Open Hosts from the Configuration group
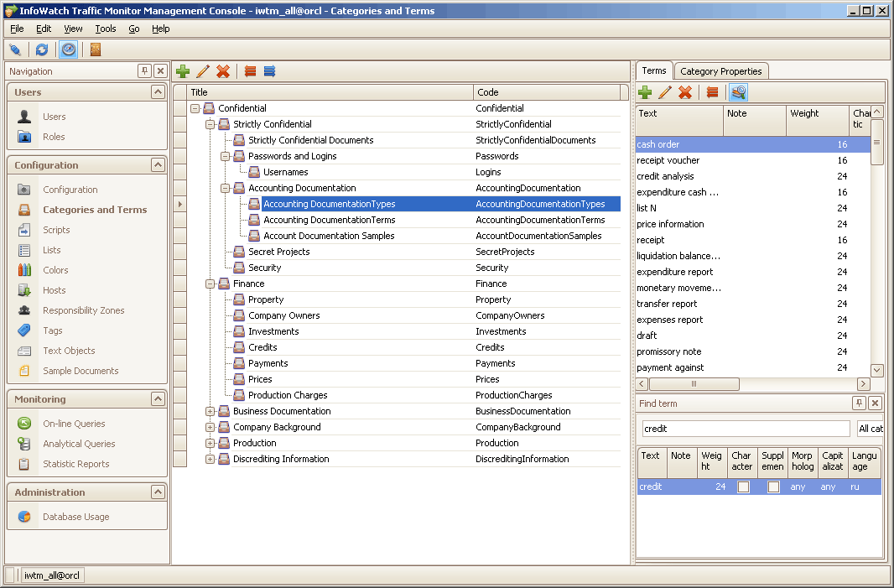 [55, 290]
